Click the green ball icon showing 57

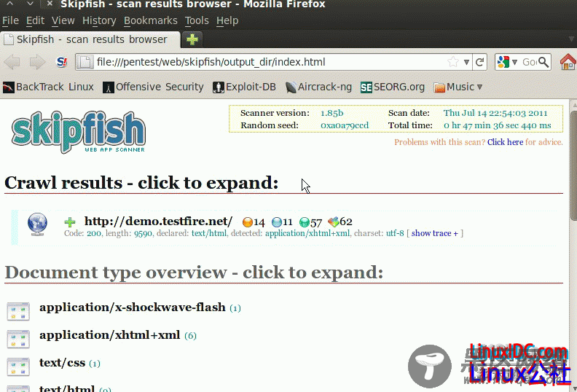pyautogui.click(x=305, y=222)
